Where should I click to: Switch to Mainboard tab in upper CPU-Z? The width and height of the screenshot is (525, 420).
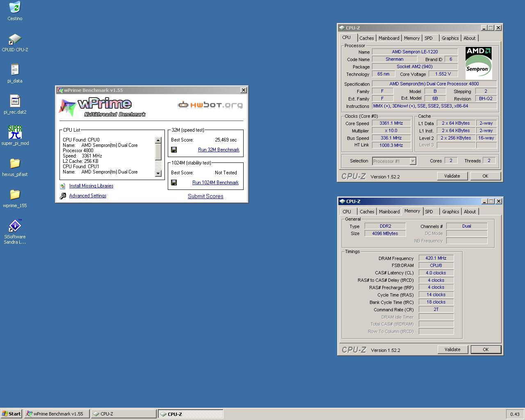389,38
